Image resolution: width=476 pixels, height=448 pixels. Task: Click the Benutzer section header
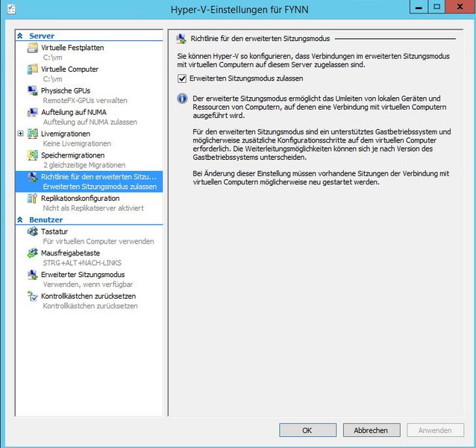tap(46, 220)
